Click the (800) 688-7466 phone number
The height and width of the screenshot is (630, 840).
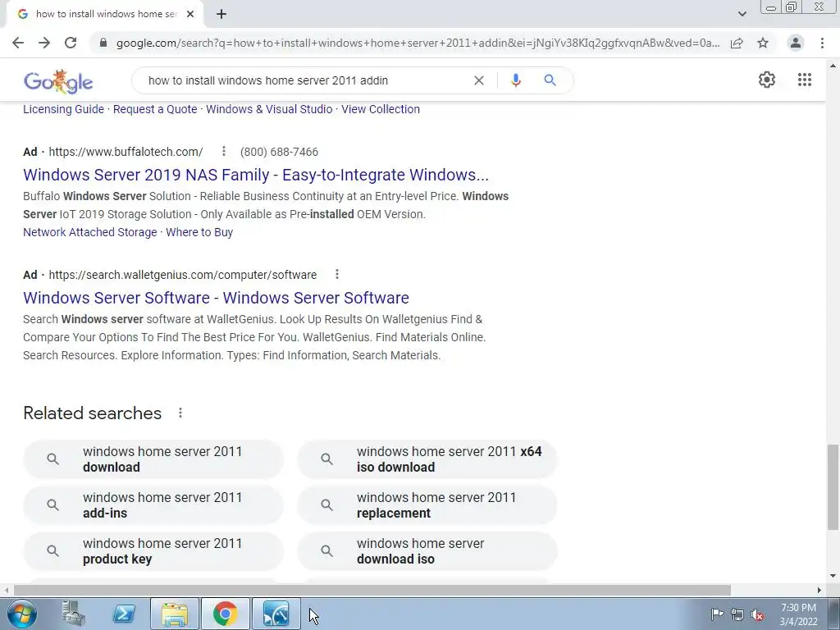pos(279,152)
